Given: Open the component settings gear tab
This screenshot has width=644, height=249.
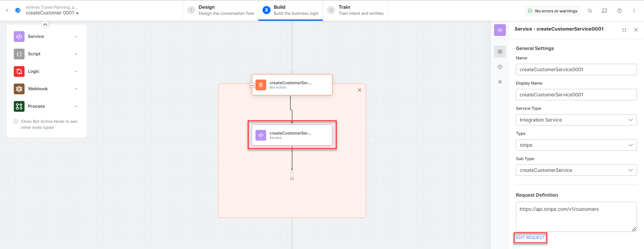Looking at the screenshot, I should 500,52.
